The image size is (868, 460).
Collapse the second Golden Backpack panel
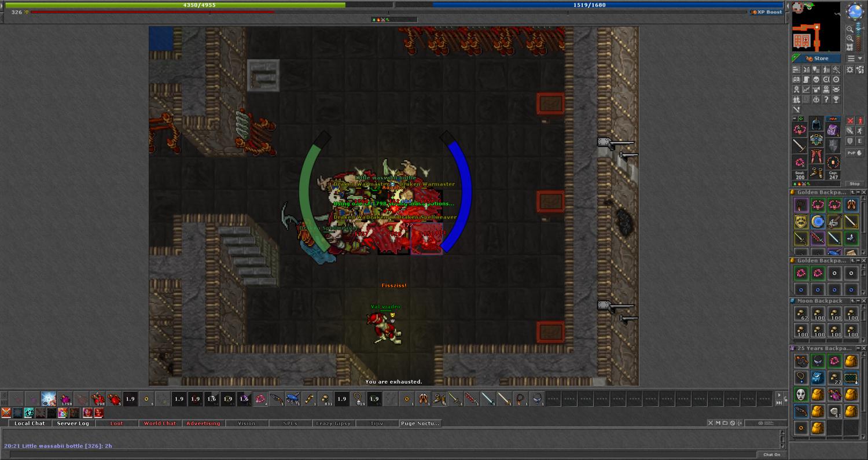(x=857, y=260)
